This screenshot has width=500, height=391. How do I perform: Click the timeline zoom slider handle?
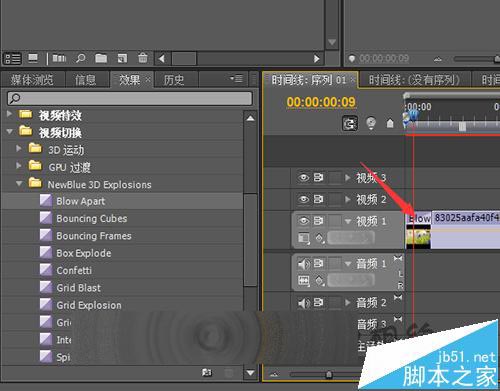pyautogui.click(x=329, y=375)
